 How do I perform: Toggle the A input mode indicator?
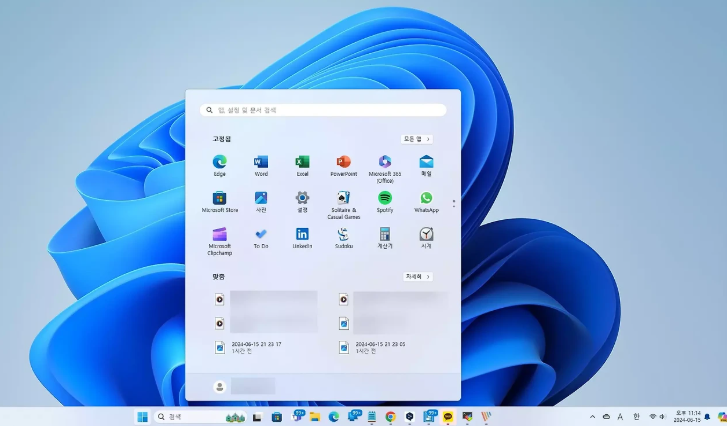click(x=620, y=417)
